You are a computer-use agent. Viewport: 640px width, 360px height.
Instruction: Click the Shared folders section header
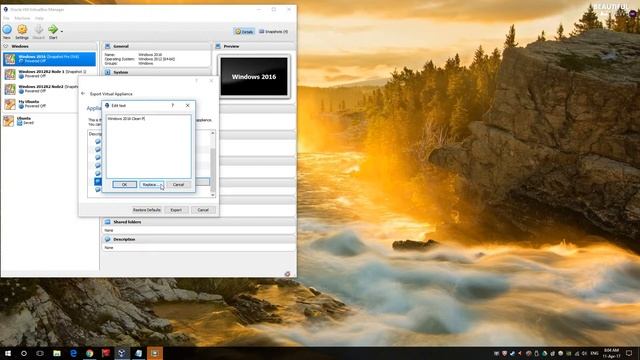[x=198, y=222]
